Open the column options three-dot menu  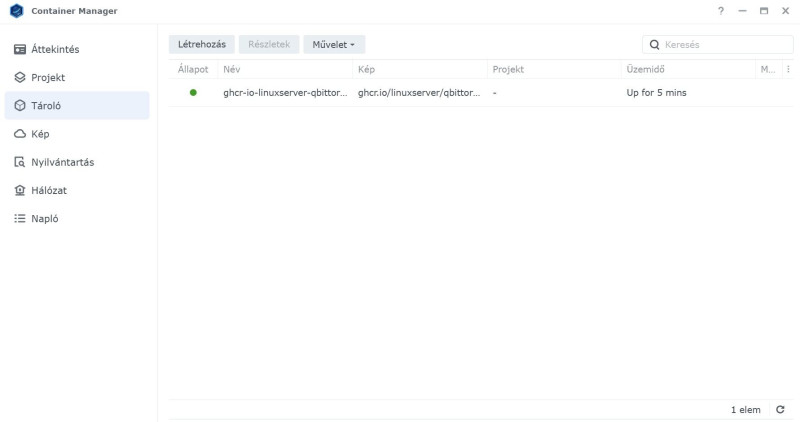(x=788, y=69)
